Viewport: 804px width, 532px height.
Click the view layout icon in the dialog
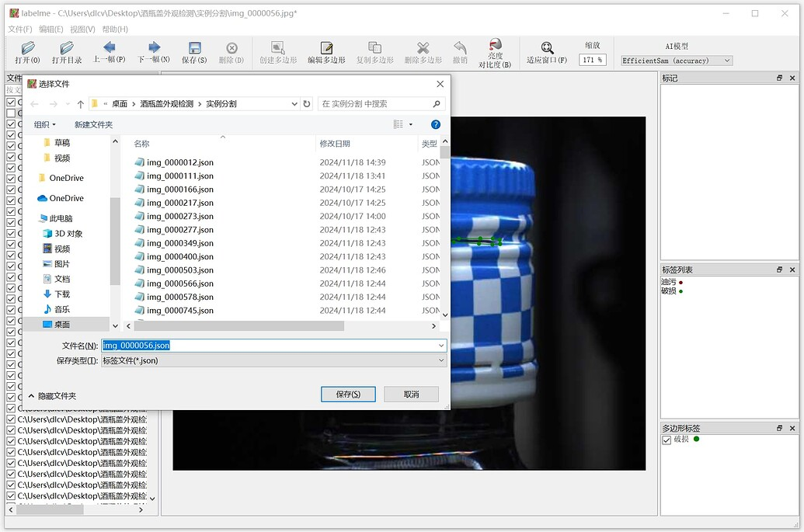(x=399, y=124)
